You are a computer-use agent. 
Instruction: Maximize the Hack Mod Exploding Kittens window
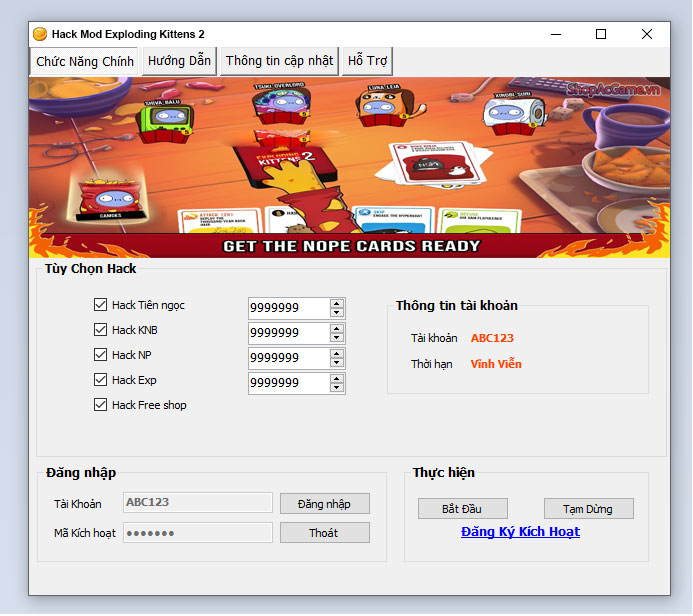pyautogui.click(x=601, y=34)
